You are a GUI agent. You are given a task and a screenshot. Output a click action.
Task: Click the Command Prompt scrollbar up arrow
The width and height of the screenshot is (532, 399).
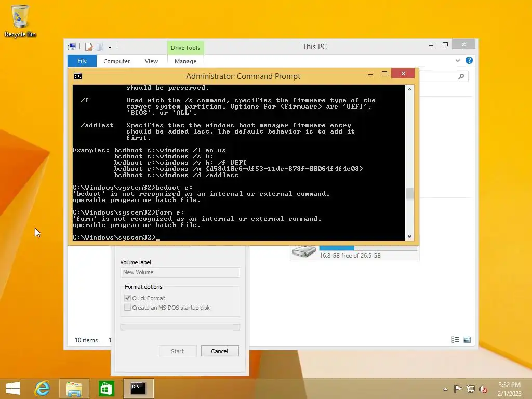pos(409,89)
